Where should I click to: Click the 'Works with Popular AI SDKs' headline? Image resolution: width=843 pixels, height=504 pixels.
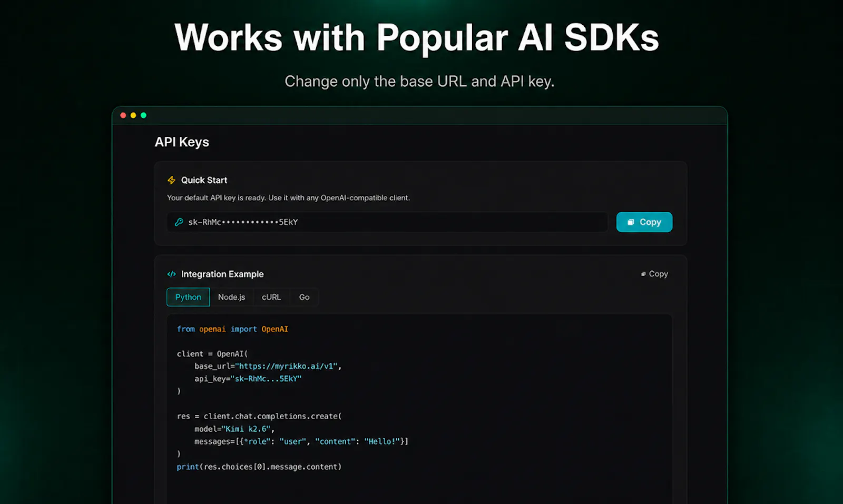(x=417, y=38)
